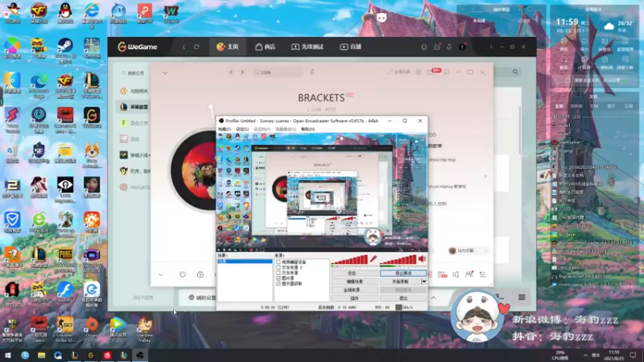644x362 pixels.
Task: Collapse music player with top-left down chevron
Action: click(x=165, y=72)
